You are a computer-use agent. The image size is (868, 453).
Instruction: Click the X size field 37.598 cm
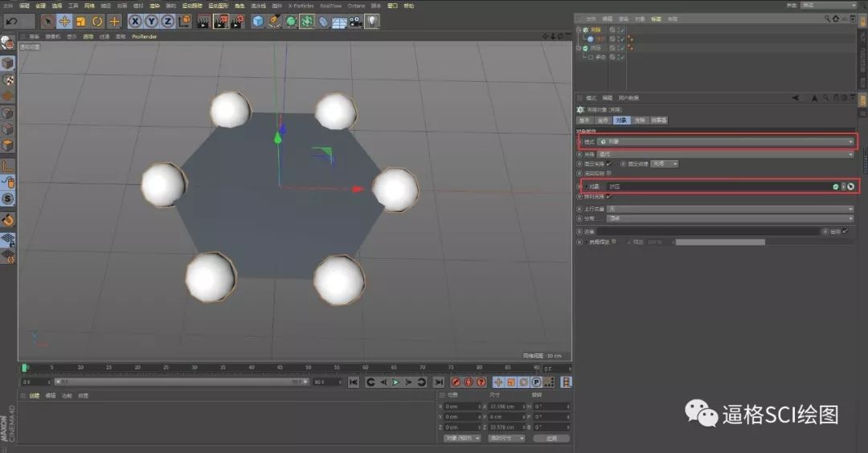506,406
